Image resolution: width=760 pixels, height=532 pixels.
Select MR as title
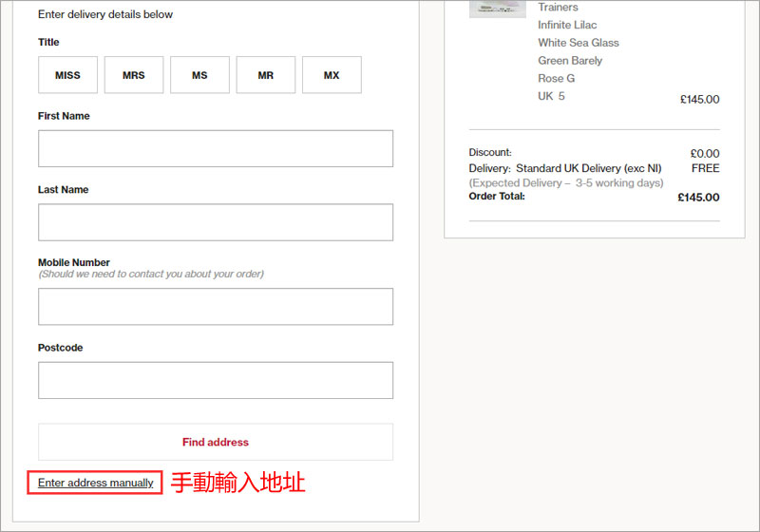[x=265, y=75]
